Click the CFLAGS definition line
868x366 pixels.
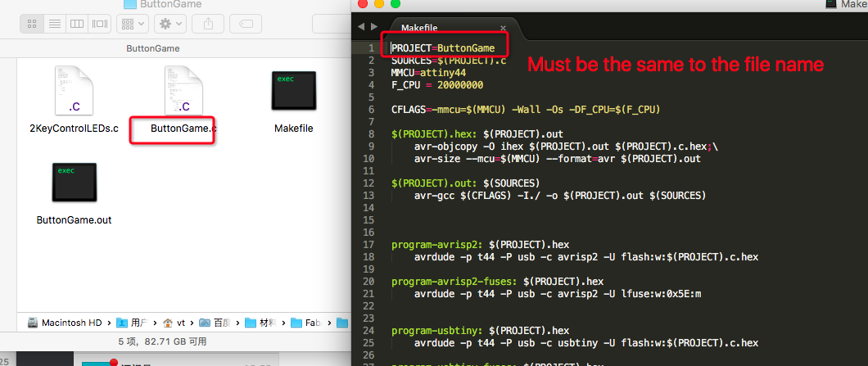pos(526,110)
